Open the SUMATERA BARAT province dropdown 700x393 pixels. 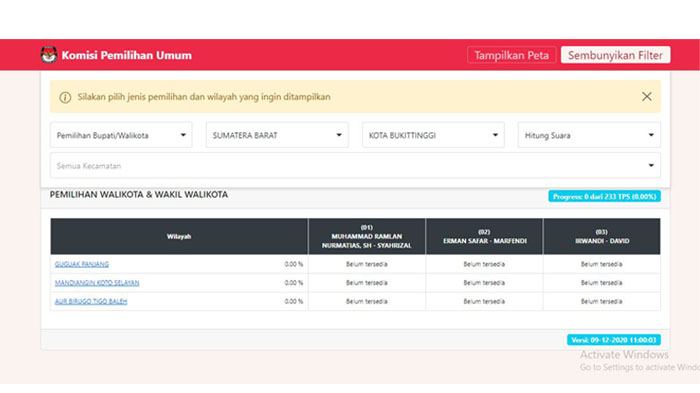point(277,135)
